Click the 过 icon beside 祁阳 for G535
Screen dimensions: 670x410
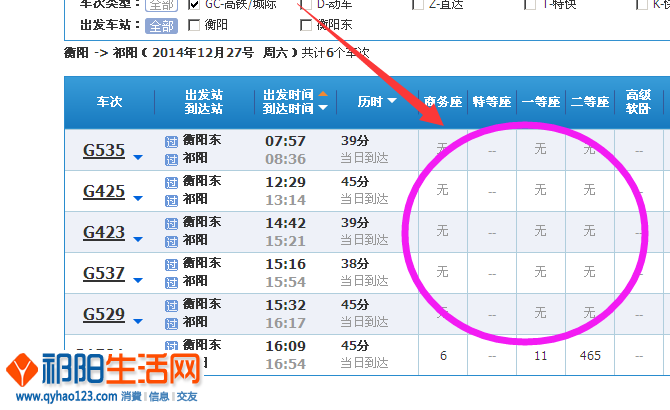(x=171, y=160)
